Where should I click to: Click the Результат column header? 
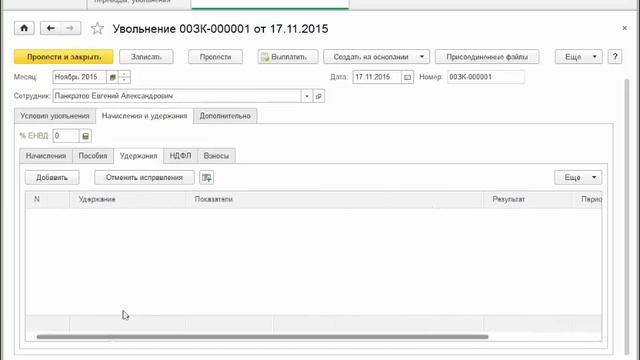(528, 200)
